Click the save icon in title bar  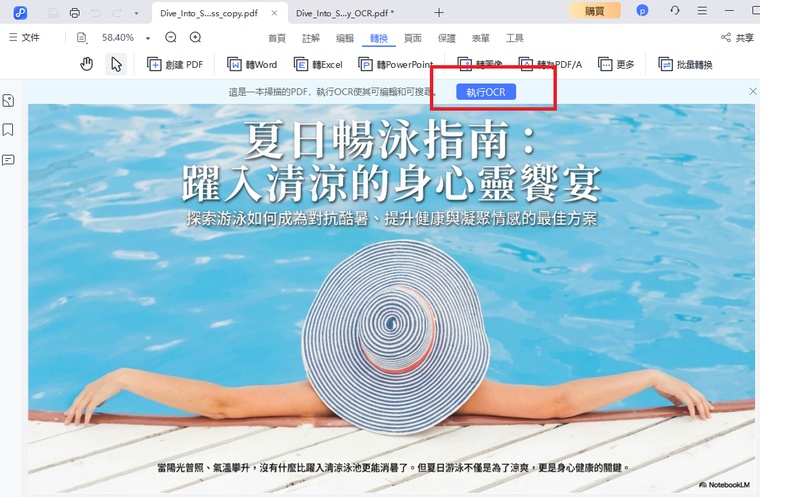53,13
